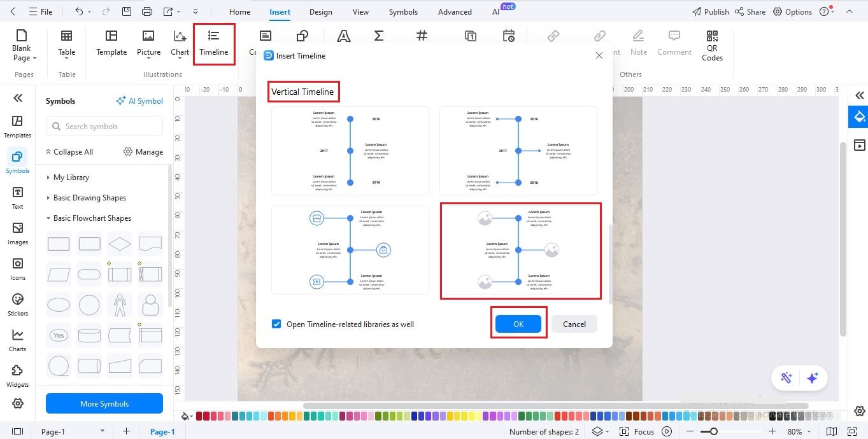This screenshot has height=439, width=868.
Task: Click the AI sparkle assistant button
Action: point(812,378)
